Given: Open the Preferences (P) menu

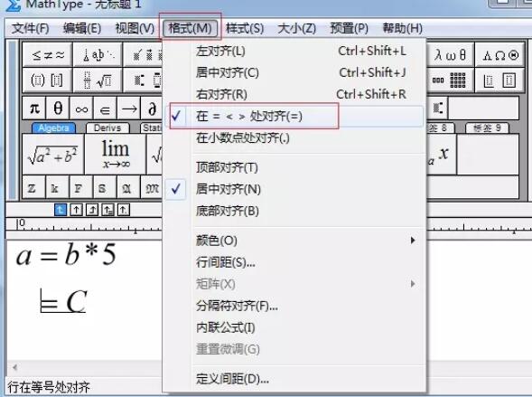Looking at the screenshot, I should (350, 28).
